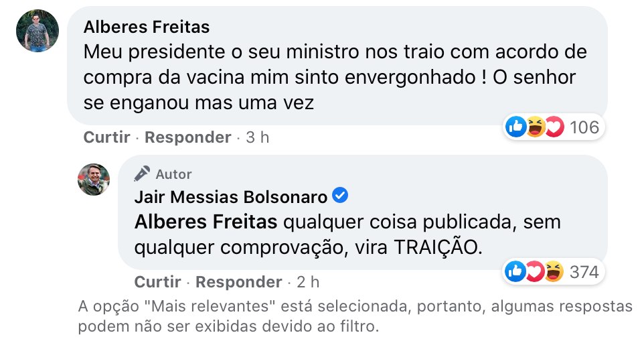The image size is (644, 343).
Task: Click like reaction icon on first comment
Action: tap(516, 127)
